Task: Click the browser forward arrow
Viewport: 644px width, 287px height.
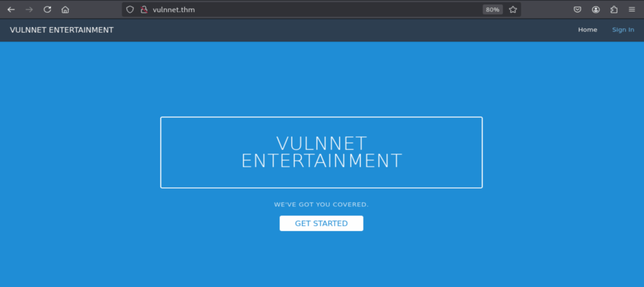Action: pyautogui.click(x=29, y=9)
